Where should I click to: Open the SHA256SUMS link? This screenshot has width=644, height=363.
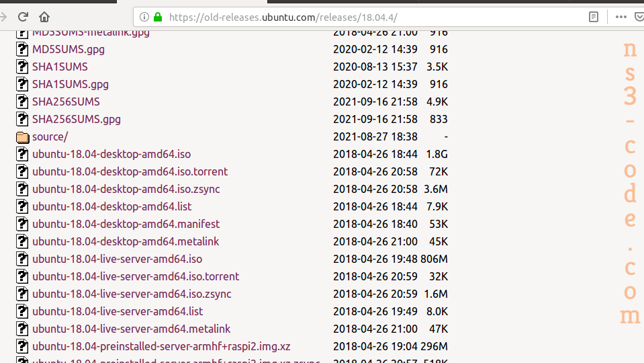[66, 102]
